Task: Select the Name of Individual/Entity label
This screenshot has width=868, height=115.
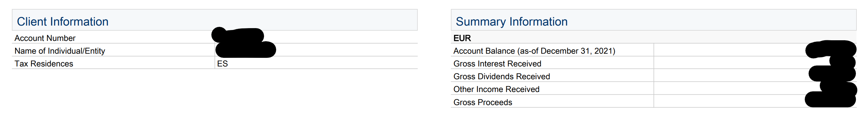Action: 60,51
